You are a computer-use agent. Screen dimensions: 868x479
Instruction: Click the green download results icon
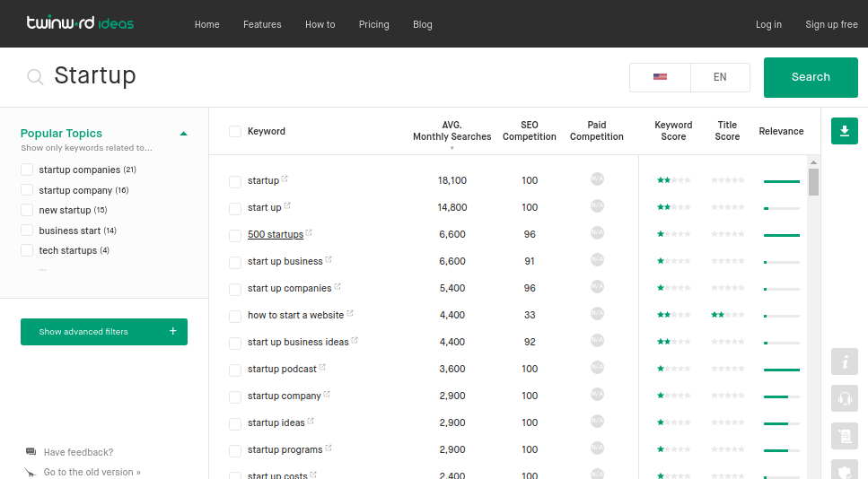click(844, 131)
